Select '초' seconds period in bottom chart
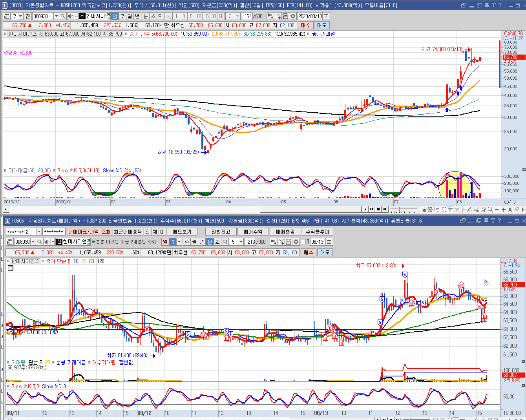Viewport: 526px width, 420px height. point(217,242)
